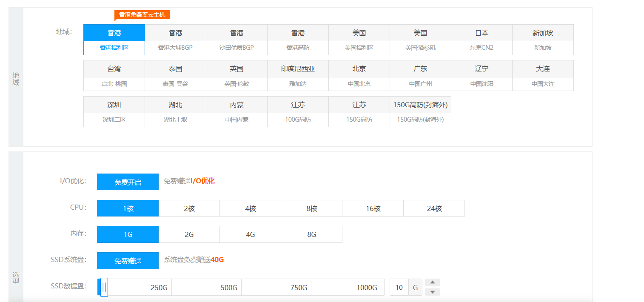Choose the 湖北十堰 region
Viewport: 644px width, 302px height.
[x=175, y=111]
